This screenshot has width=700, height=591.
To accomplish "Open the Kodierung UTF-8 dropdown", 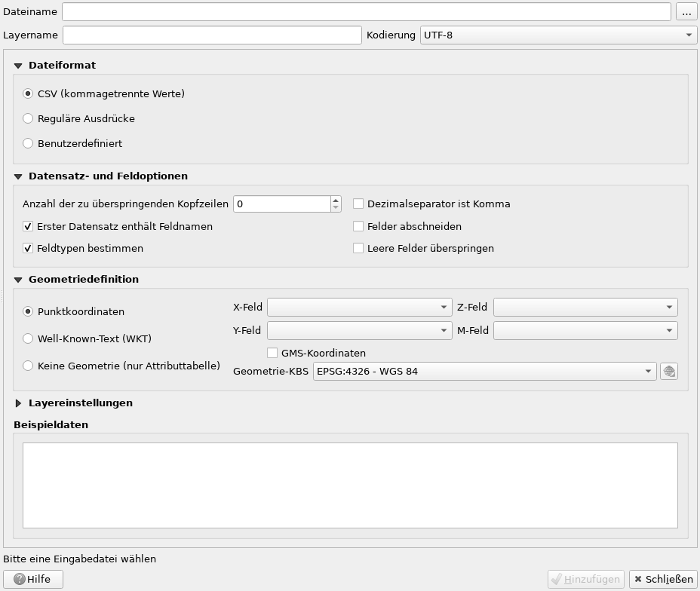I will point(558,35).
